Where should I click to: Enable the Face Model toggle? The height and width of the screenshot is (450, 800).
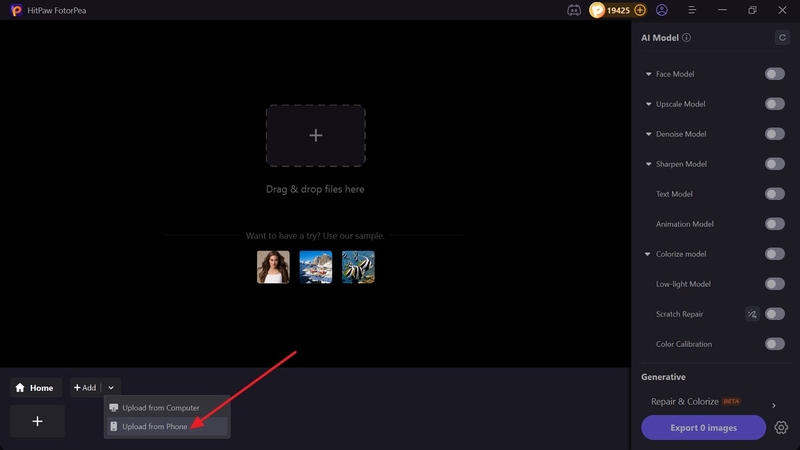[774, 74]
